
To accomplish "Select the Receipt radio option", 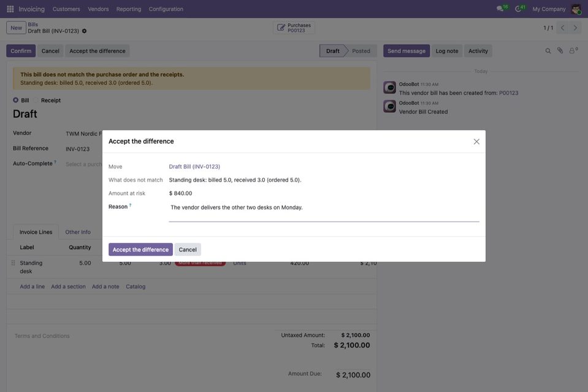I will (36, 100).
